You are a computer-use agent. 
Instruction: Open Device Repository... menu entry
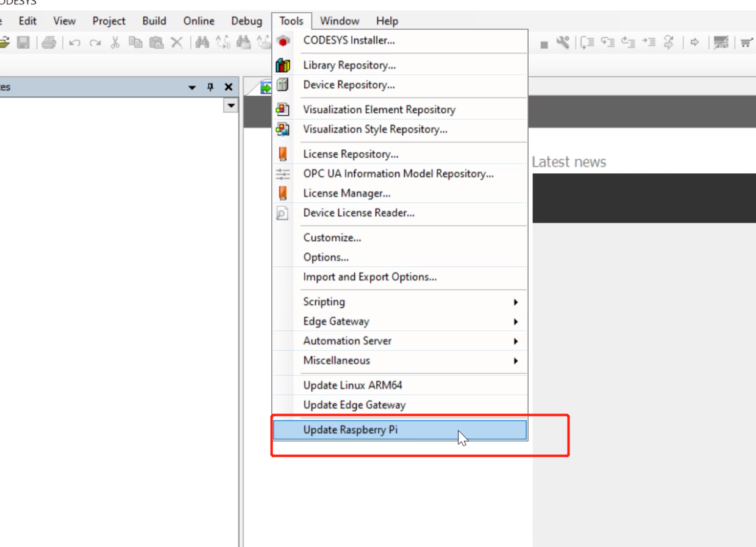(400, 85)
